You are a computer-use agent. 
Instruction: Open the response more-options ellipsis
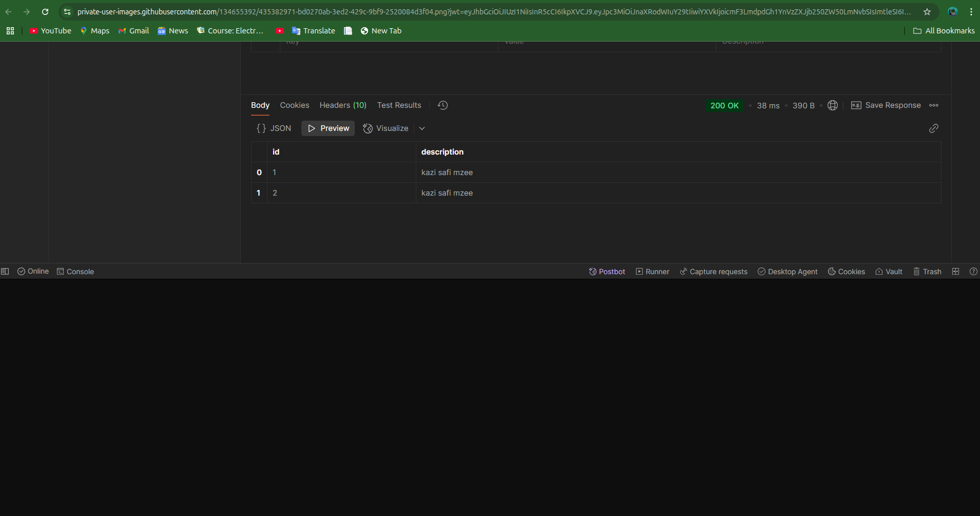[934, 105]
